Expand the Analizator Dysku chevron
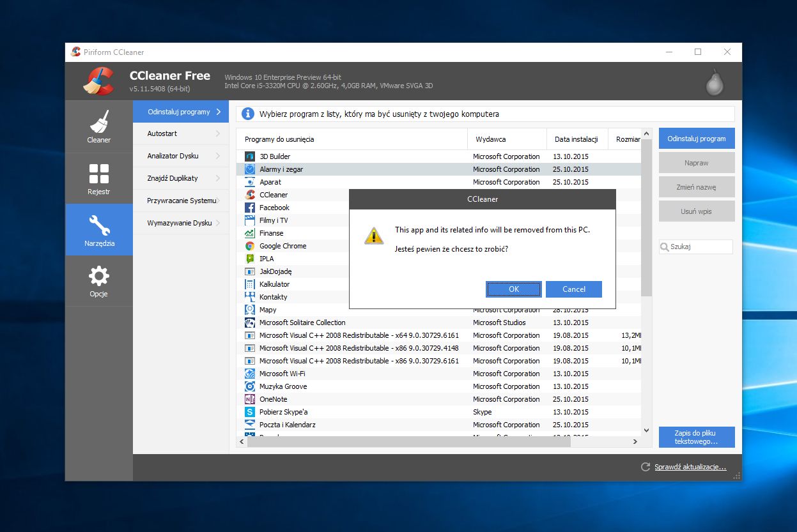Viewport: 797px width, 532px height. 218,156
